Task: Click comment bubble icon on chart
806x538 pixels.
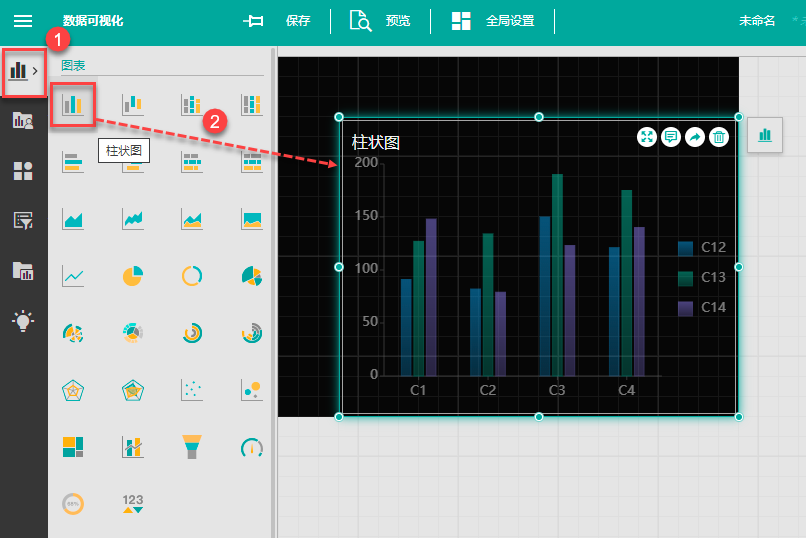Action: click(x=670, y=137)
